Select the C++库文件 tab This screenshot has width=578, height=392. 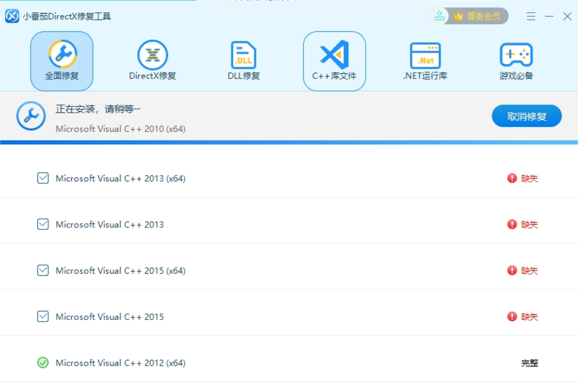click(334, 61)
